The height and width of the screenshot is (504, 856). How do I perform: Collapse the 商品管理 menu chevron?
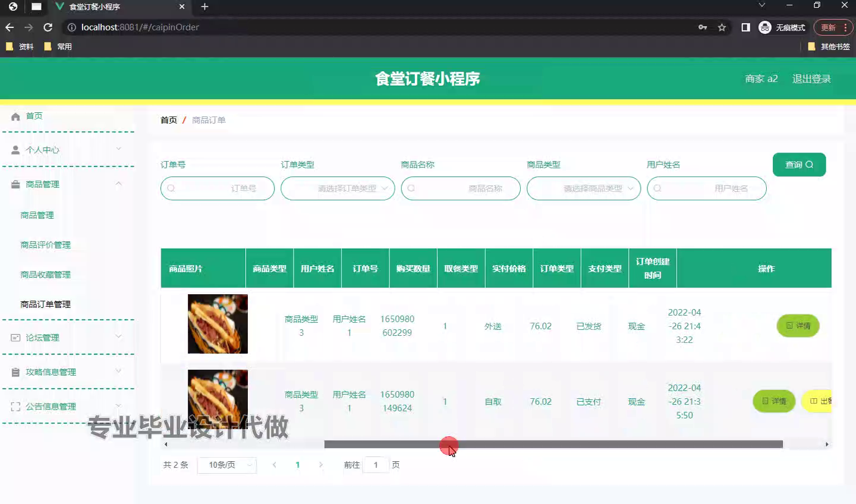[x=118, y=184]
